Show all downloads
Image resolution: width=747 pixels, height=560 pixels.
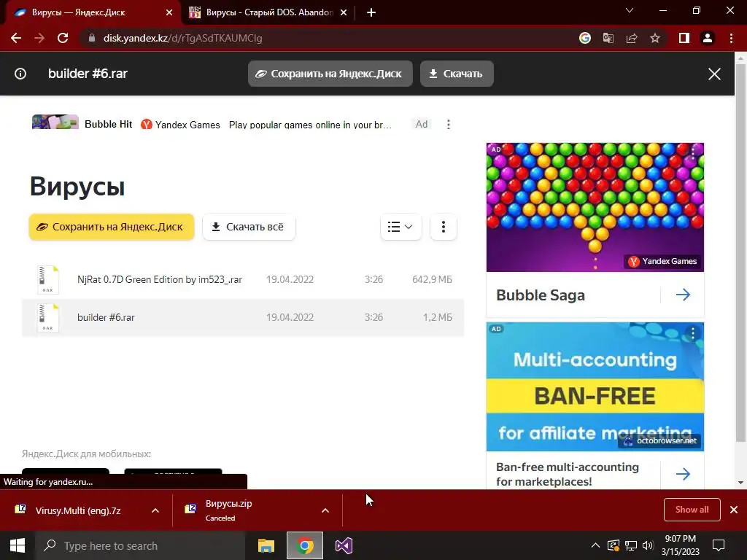point(692,510)
